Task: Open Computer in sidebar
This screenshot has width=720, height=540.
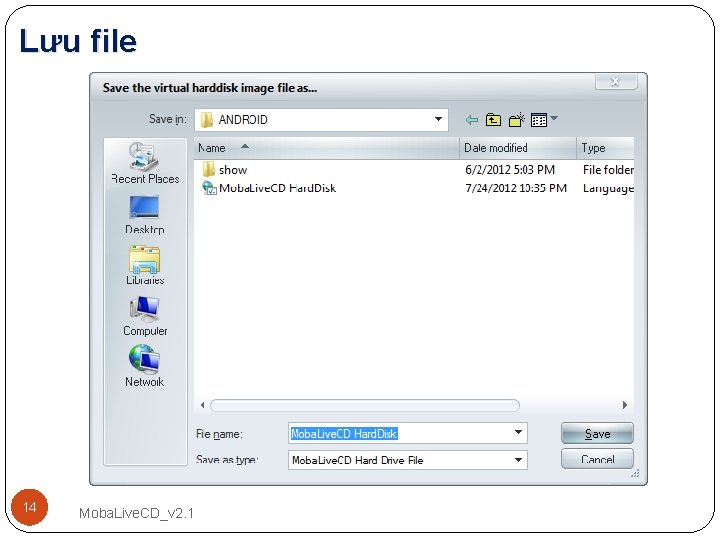Action: 145,316
